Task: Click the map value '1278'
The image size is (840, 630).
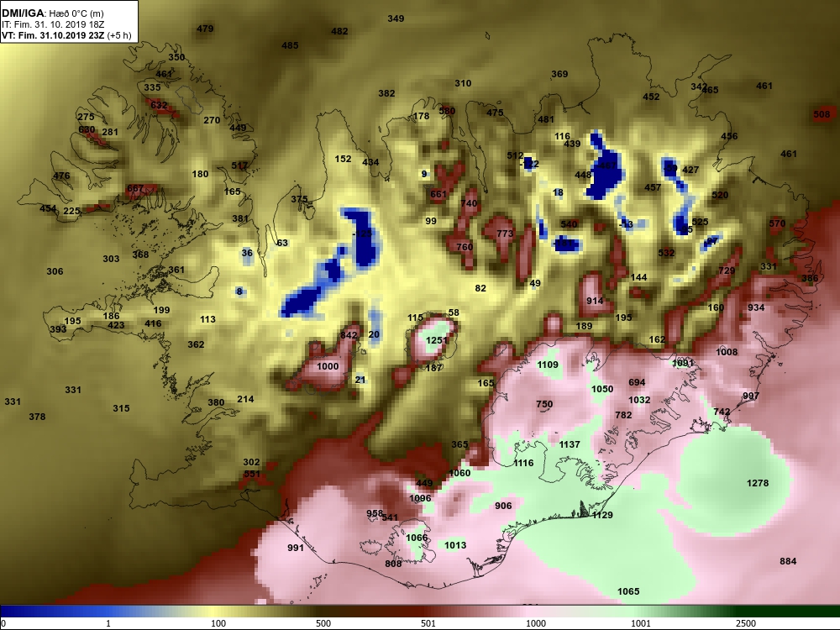Action: pyautogui.click(x=758, y=483)
